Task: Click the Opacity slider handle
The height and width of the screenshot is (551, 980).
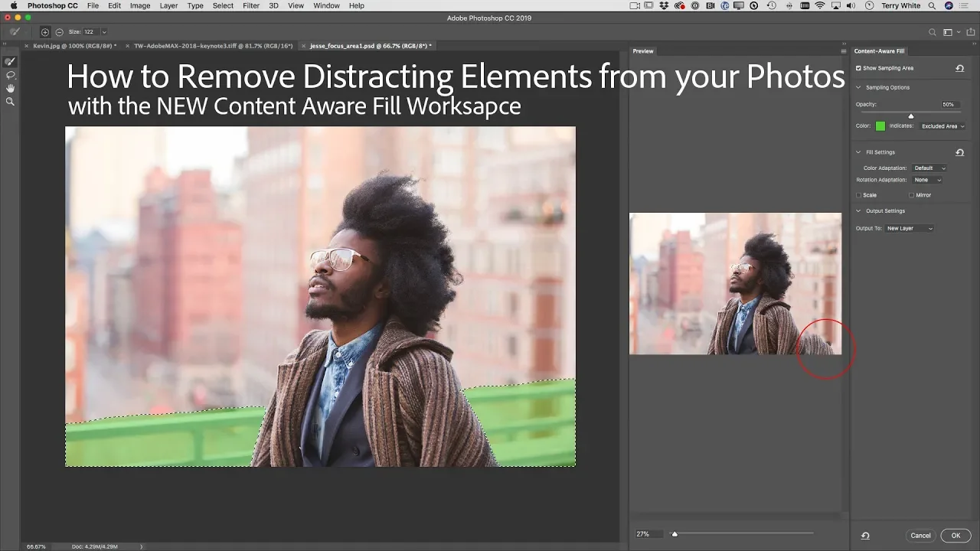Action: (910, 116)
